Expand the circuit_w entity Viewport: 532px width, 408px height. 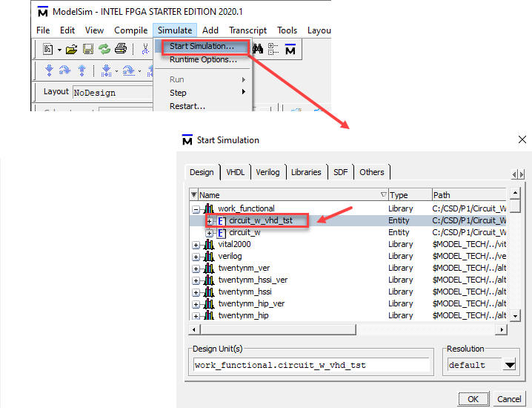point(210,234)
